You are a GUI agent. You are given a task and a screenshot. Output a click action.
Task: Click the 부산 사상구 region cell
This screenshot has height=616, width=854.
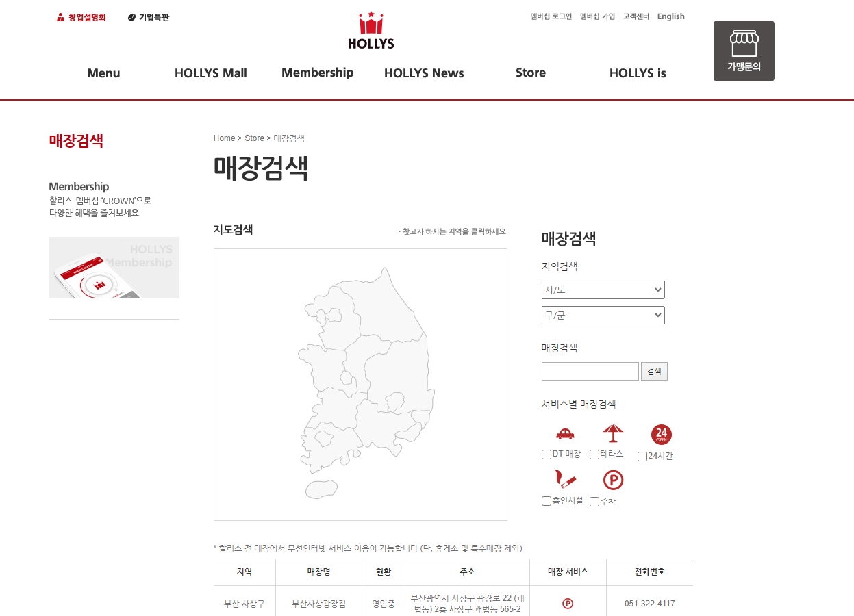coord(244,604)
